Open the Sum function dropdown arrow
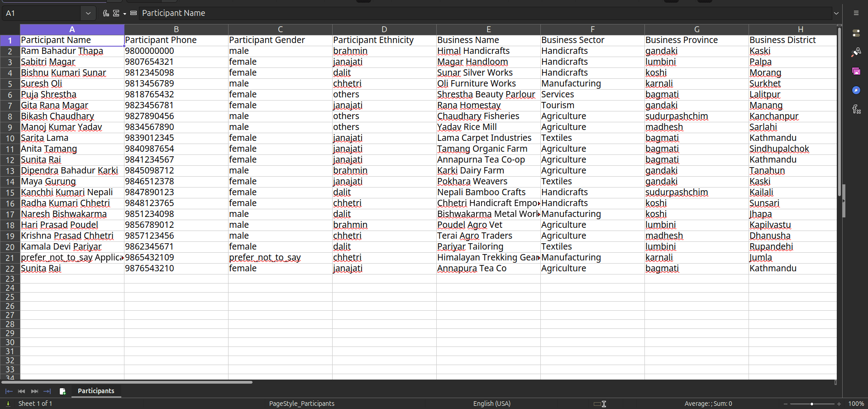This screenshot has width=868, height=409. [124, 14]
